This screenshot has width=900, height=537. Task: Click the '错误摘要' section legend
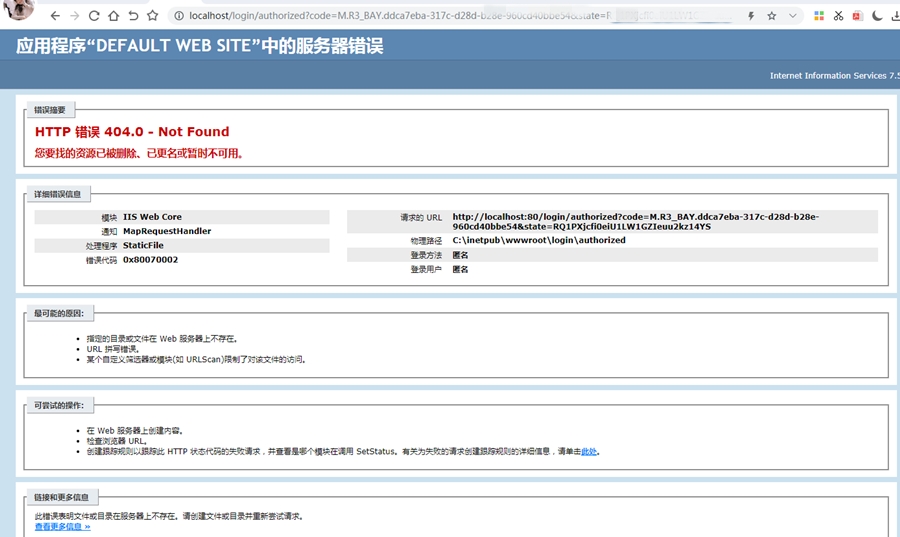point(50,110)
